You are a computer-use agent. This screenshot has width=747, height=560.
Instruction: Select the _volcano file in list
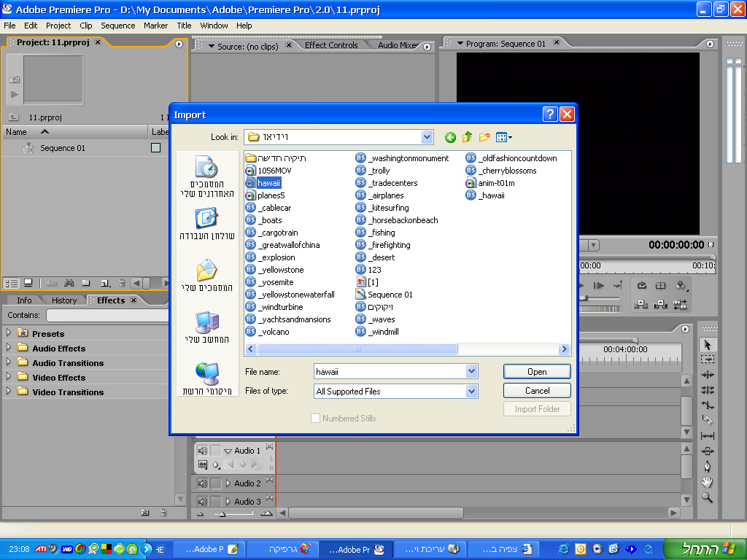(x=273, y=332)
